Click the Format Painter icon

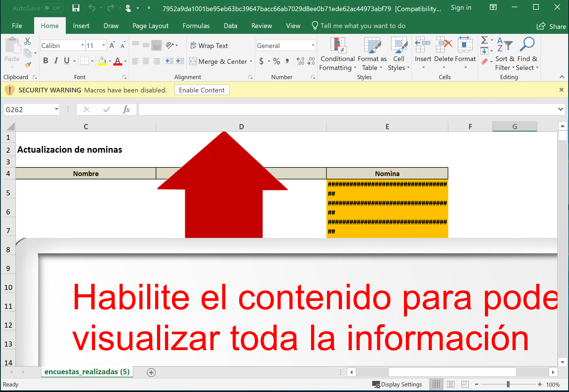[x=27, y=64]
